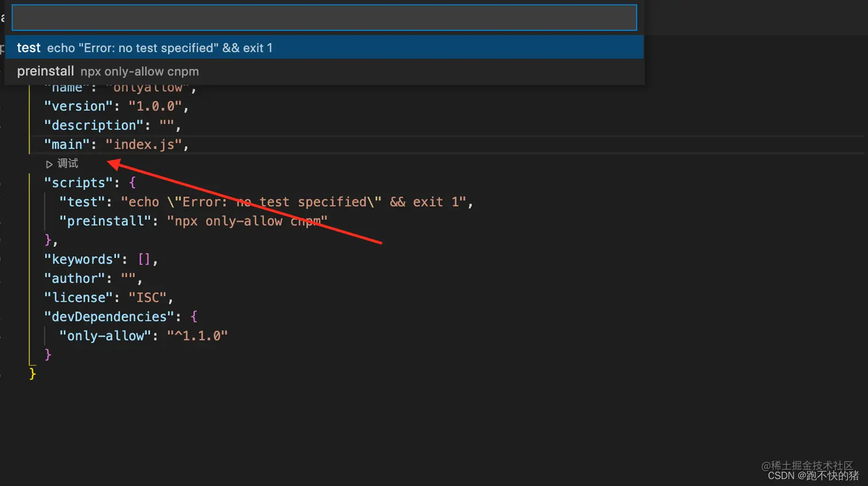
Task: Click the "description" key
Action: pyautogui.click(x=94, y=125)
